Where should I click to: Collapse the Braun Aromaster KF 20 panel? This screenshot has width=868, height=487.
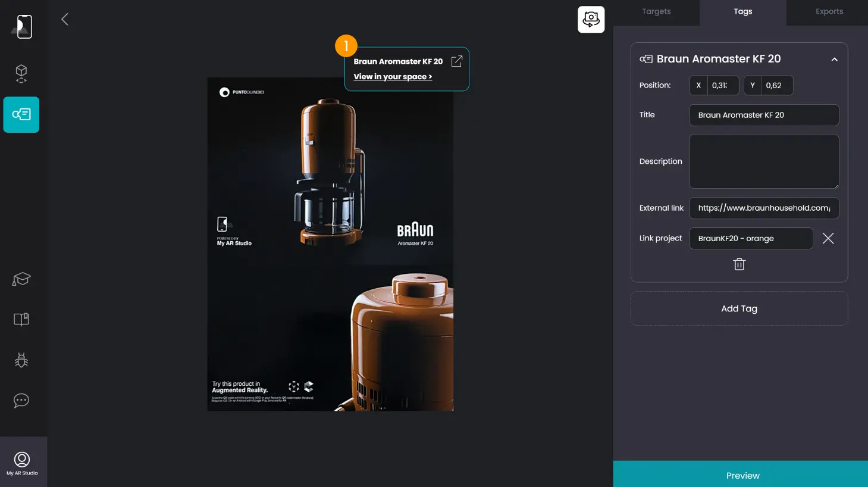[x=834, y=59]
